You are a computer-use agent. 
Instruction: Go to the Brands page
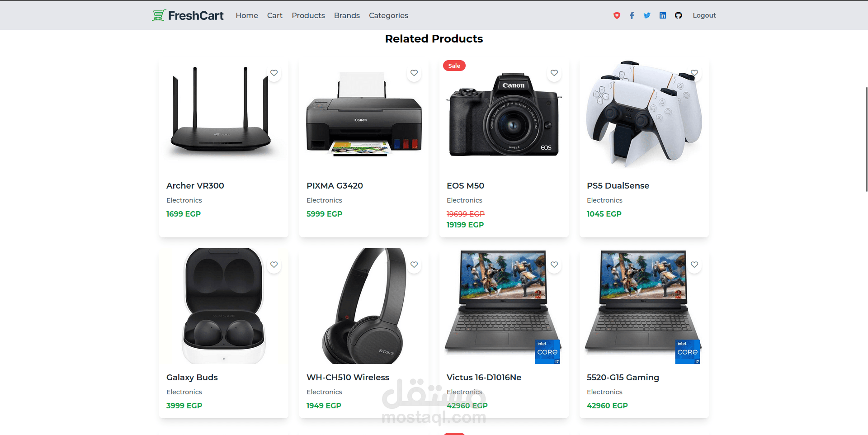tap(347, 15)
